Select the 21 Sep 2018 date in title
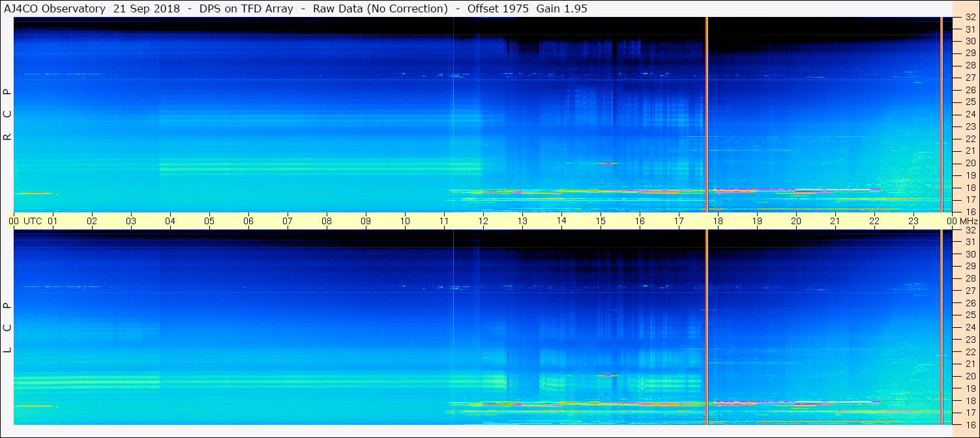Screen dimensions: 980x438 [x=147, y=8]
